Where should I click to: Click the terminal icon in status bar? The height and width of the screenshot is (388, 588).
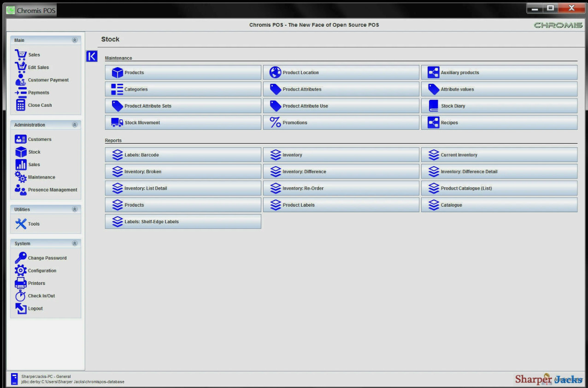point(14,379)
